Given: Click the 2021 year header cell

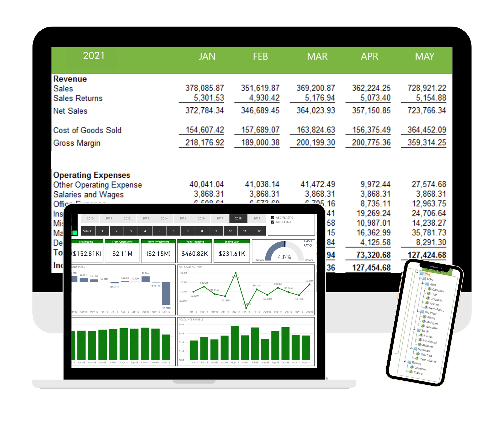Looking at the screenshot, I should 94,56.
